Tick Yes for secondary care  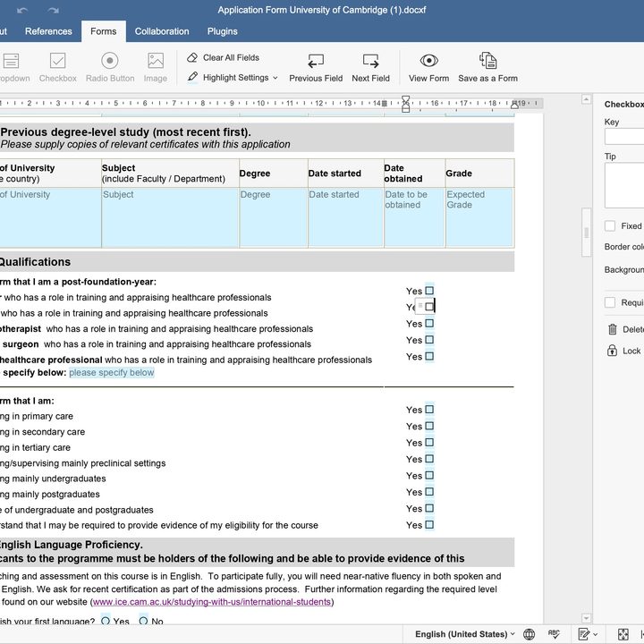click(429, 426)
